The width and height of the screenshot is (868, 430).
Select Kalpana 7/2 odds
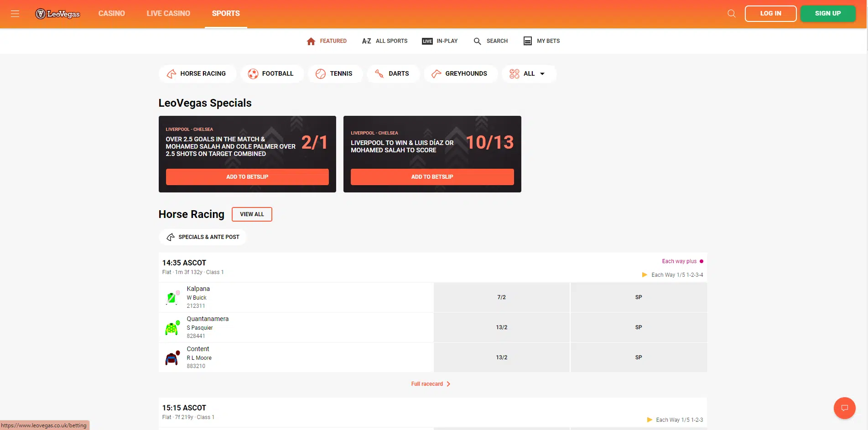[x=502, y=297]
